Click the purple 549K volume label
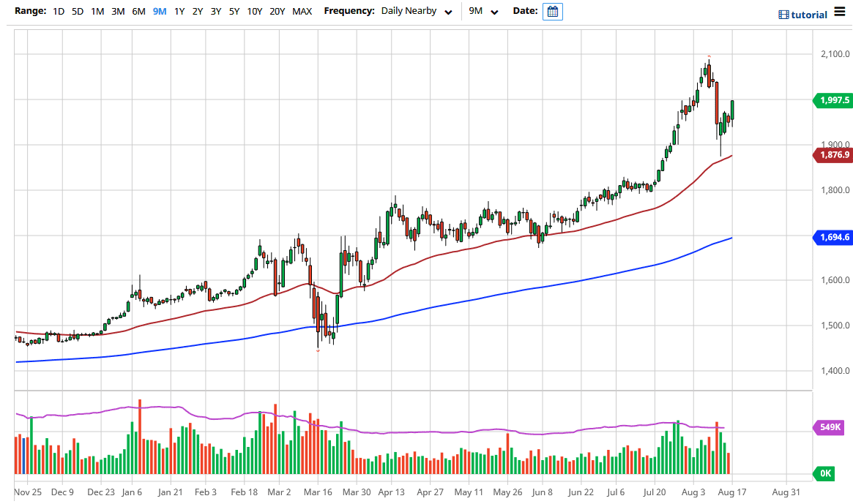The image size is (853, 504). (x=829, y=427)
